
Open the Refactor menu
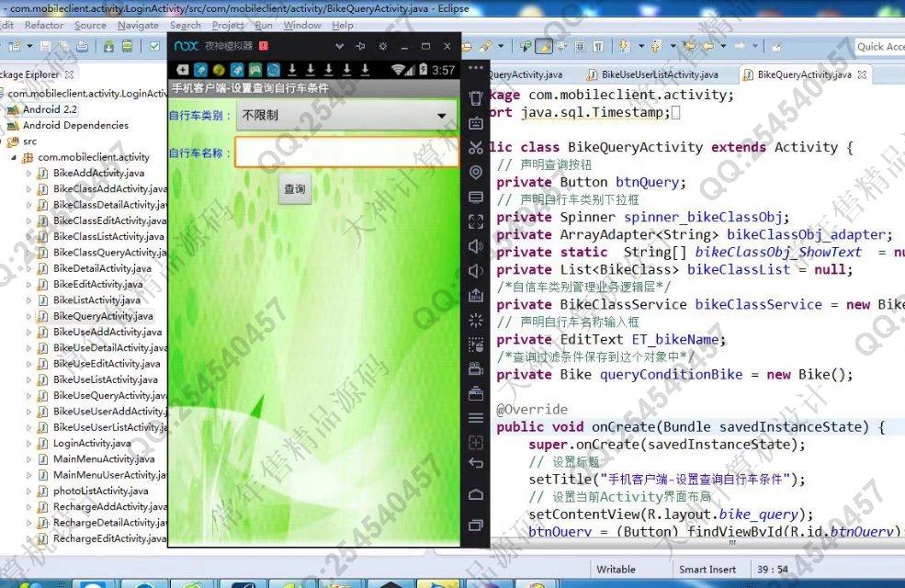coord(44,26)
